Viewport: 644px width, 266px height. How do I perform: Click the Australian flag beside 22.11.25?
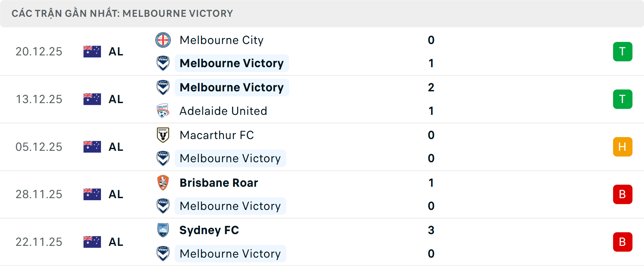tap(92, 242)
